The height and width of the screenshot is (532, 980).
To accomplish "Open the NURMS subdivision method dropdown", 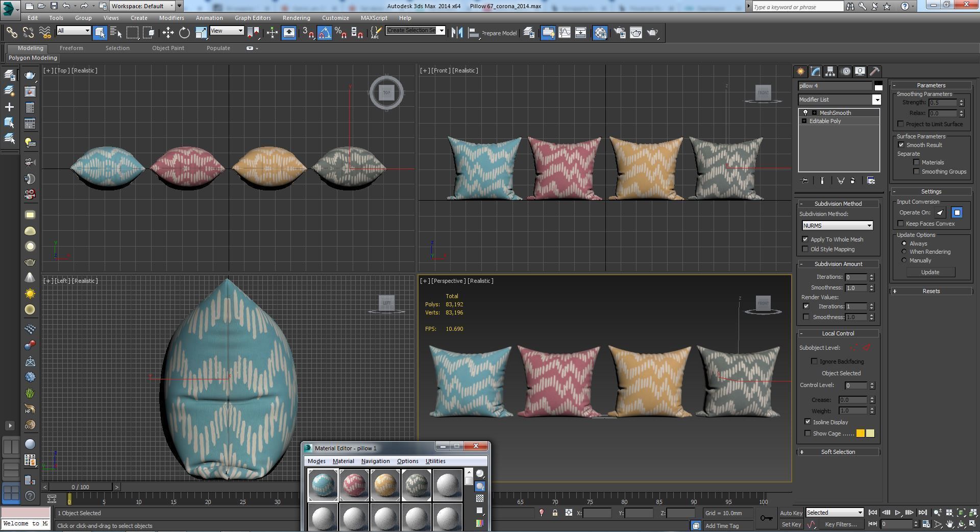I will click(x=838, y=226).
